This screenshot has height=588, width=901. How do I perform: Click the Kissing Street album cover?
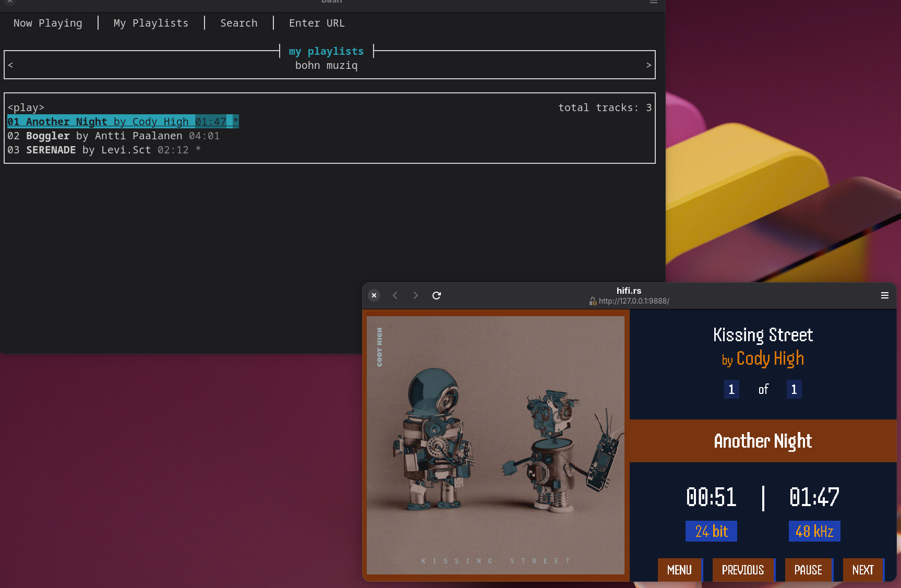coord(496,445)
